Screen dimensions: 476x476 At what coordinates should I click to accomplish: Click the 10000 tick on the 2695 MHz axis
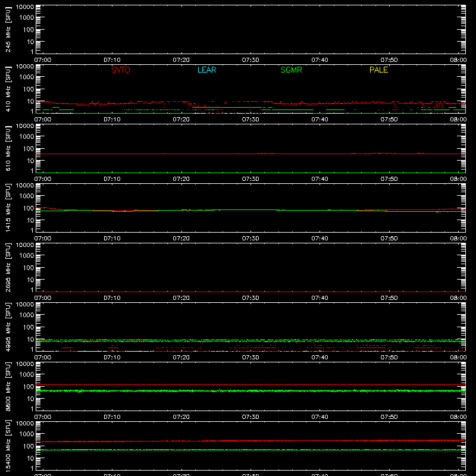click(25, 245)
